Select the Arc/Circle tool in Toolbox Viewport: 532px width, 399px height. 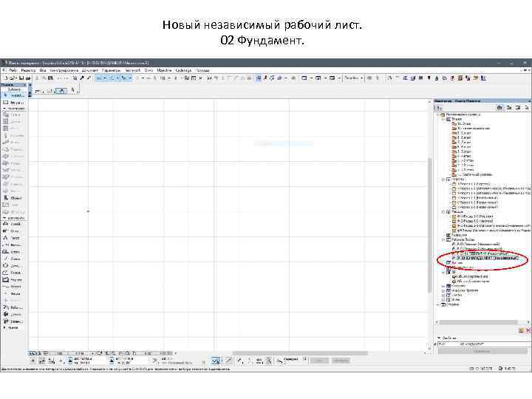tap(13, 266)
